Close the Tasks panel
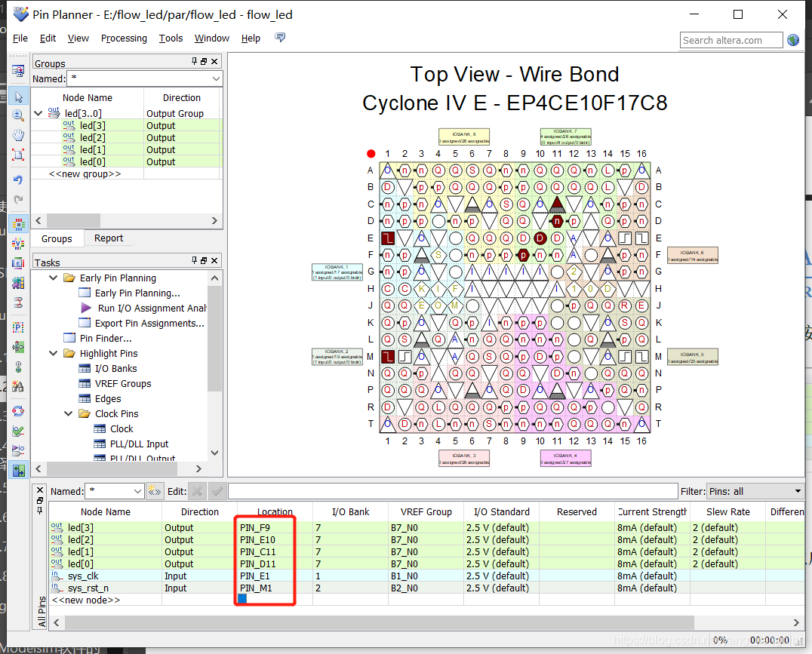This screenshot has height=654, width=812. (214, 260)
